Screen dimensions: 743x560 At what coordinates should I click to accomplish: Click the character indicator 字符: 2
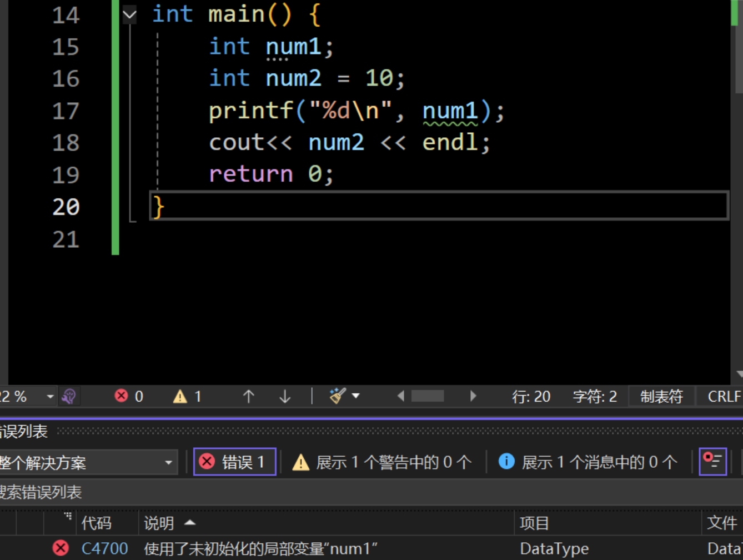(x=595, y=397)
